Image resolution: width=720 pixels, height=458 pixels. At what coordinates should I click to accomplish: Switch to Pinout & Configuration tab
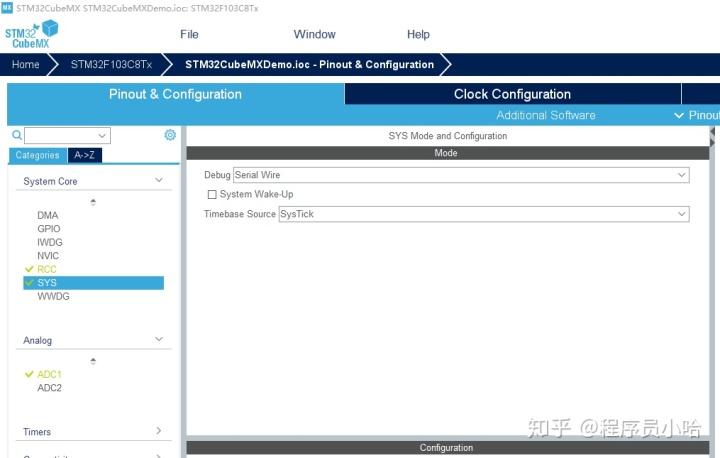(175, 94)
